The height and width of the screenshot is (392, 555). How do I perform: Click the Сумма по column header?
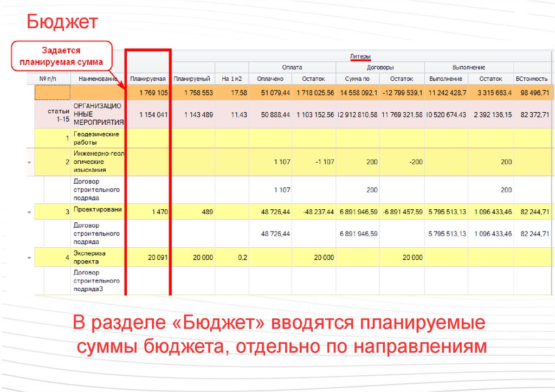pyautogui.click(x=357, y=79)
